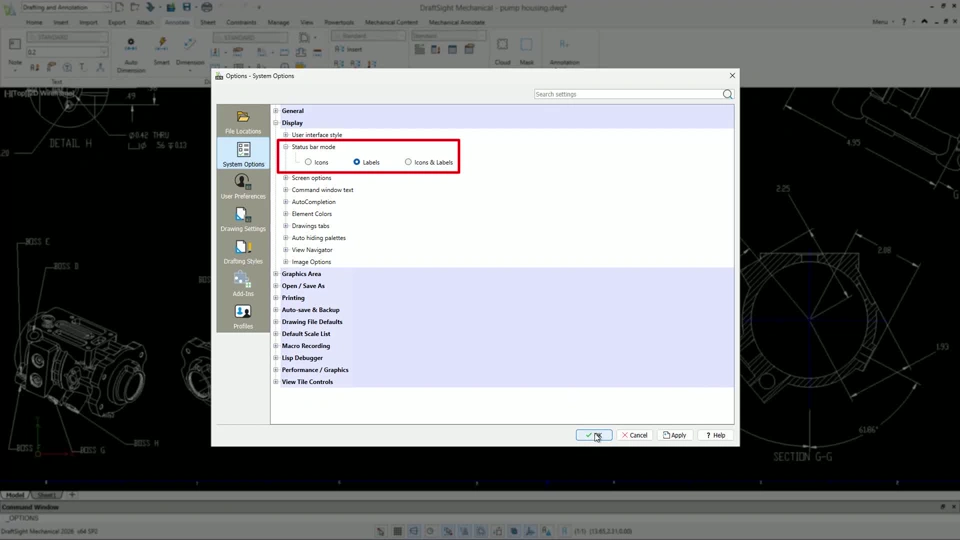Click the Open folder icon in the quick access bar

tap(135, 7)
